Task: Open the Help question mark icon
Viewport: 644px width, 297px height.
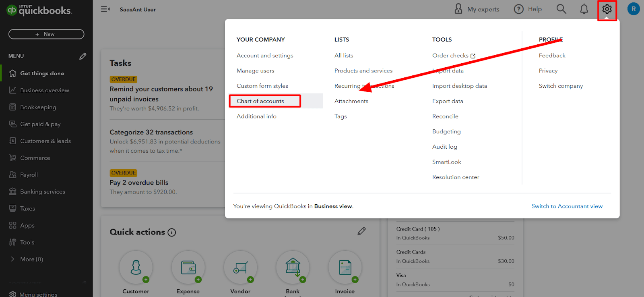Action: pos(519,9)
